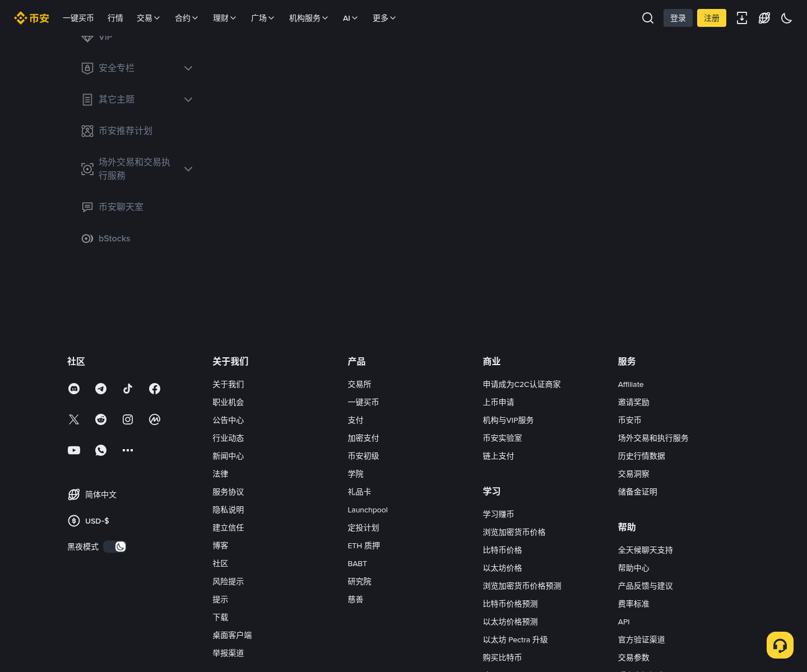This screenshot has height=672, width=807.
Task: Open the 更多 header dropdown
Action: click(x=384, y=18)
